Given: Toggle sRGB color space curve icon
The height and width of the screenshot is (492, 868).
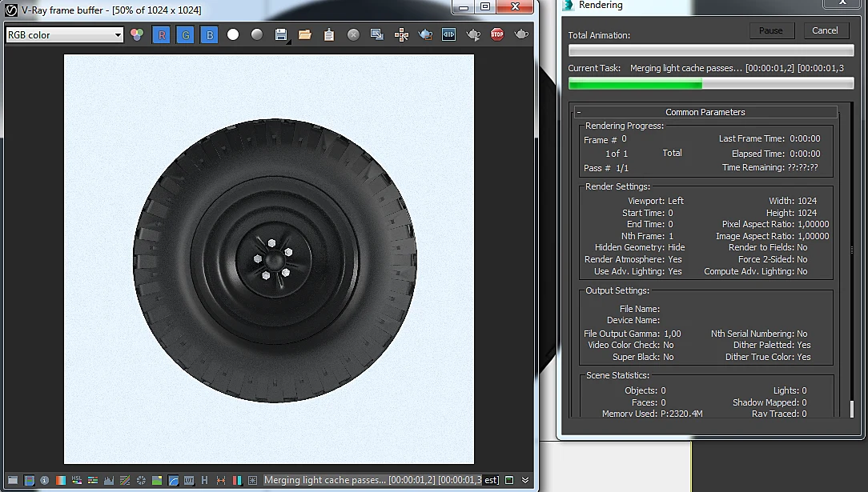Looking at the screenshot, I should 173,480.
